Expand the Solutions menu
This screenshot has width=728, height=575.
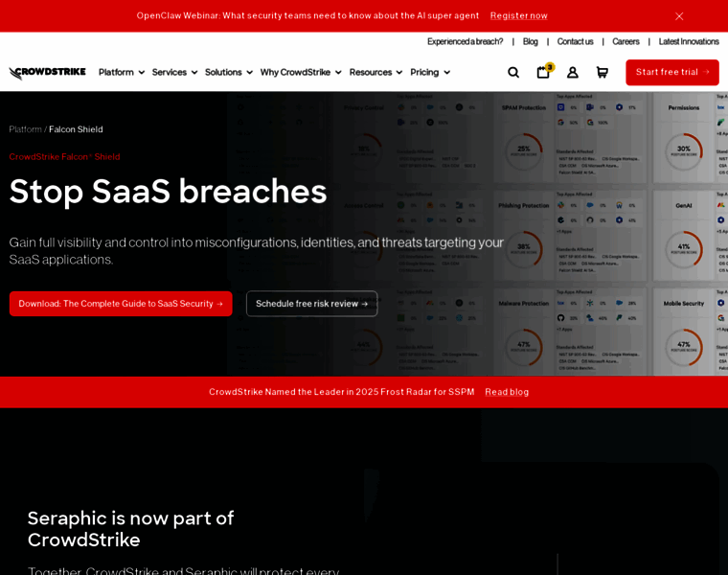(229, 73)
